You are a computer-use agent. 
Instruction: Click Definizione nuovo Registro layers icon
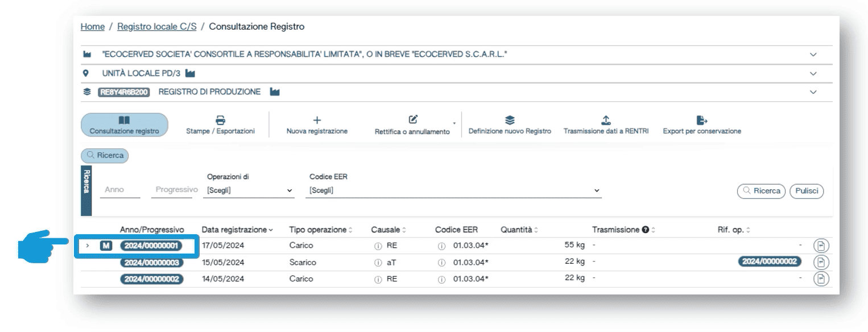(510, 120)
